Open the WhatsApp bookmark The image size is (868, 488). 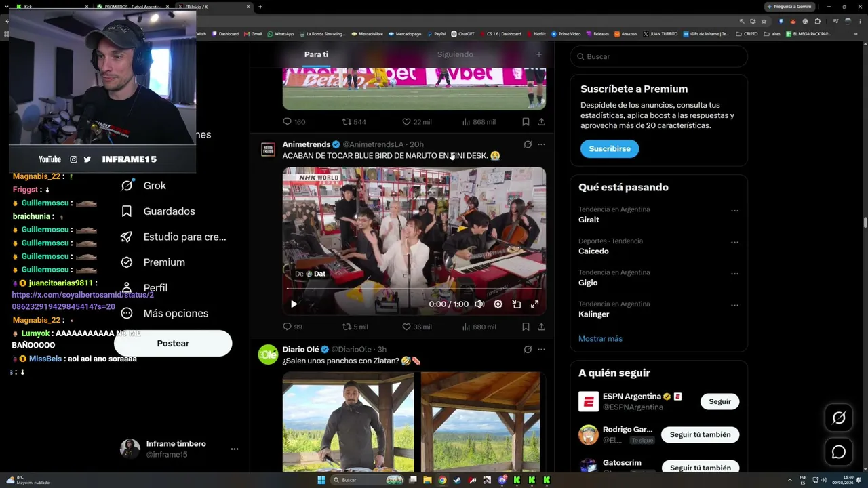[x=281, y=34]
